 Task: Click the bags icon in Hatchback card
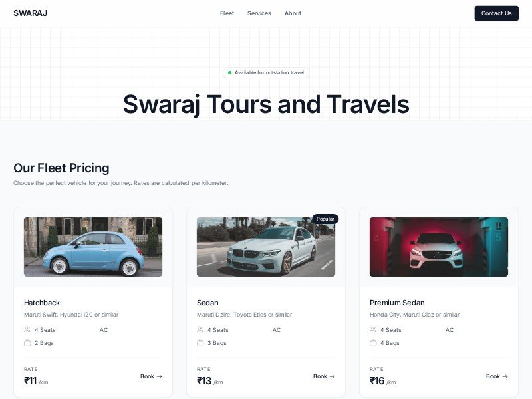pyautogui.click(x=27, y=343)
